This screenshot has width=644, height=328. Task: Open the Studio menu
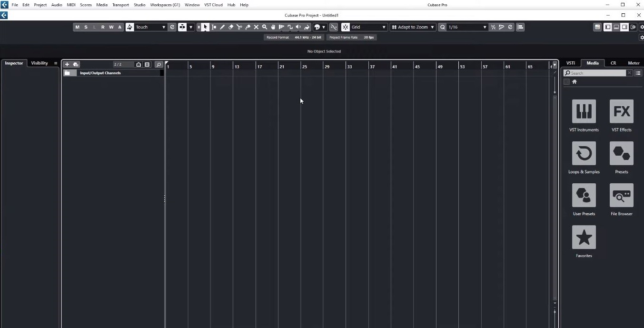point(139,5)
